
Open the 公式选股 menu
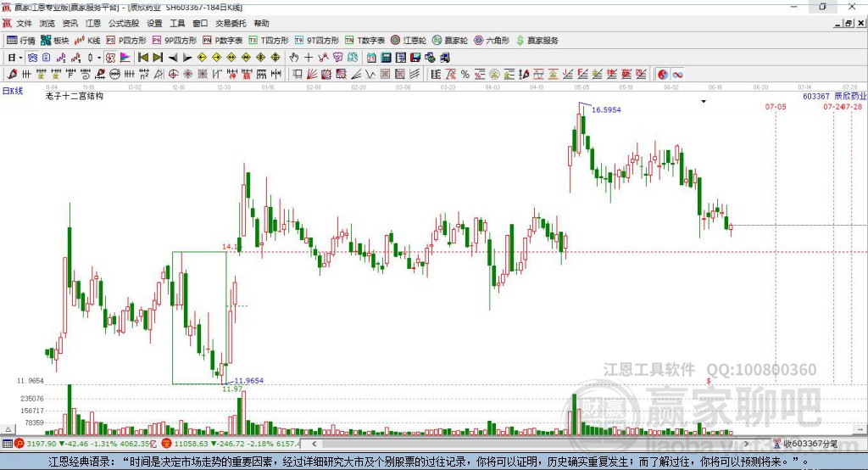pyautogui.click(x=124, y=23)
